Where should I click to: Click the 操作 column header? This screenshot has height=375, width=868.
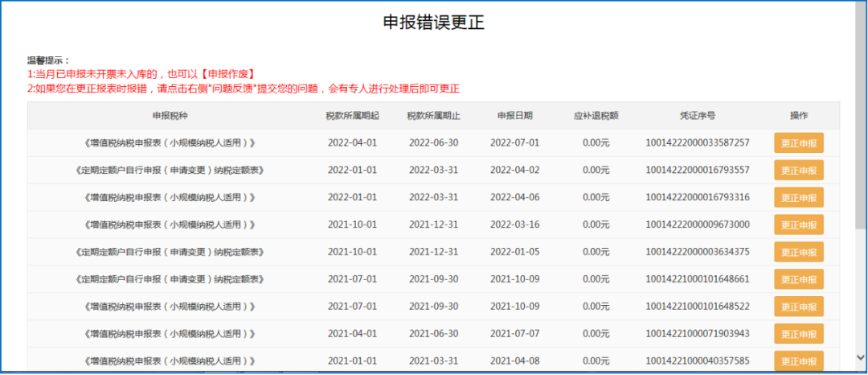798,116
